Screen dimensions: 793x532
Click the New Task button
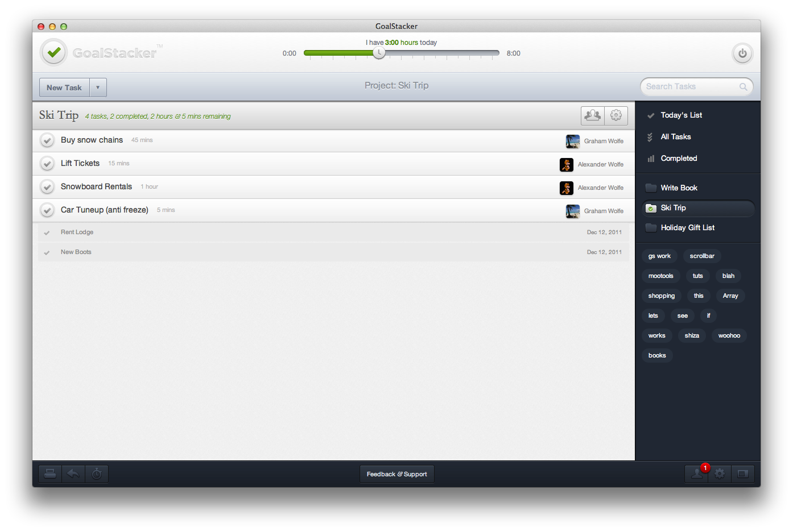[x=64, y=88]
